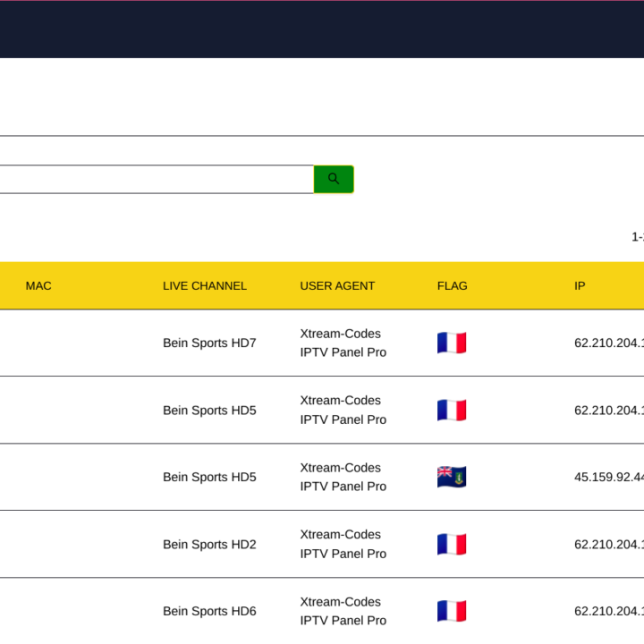Click IP address in Bein Sports HD7 row

coord(609,343)
